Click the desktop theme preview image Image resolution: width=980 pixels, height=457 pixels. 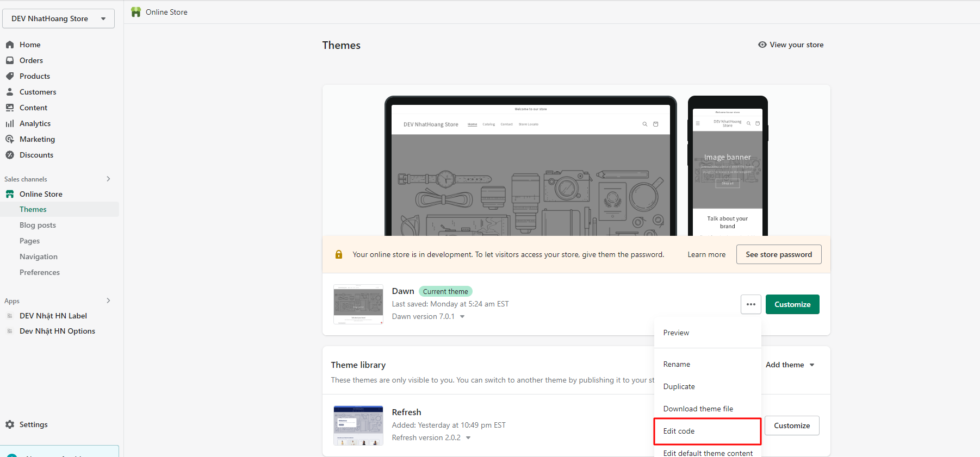point(531,166)
